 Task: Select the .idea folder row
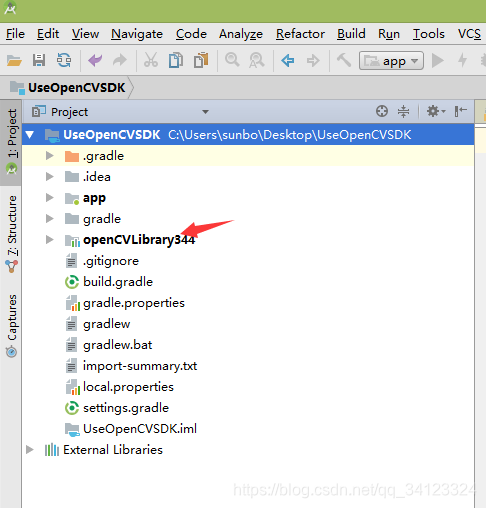[248, 177]
